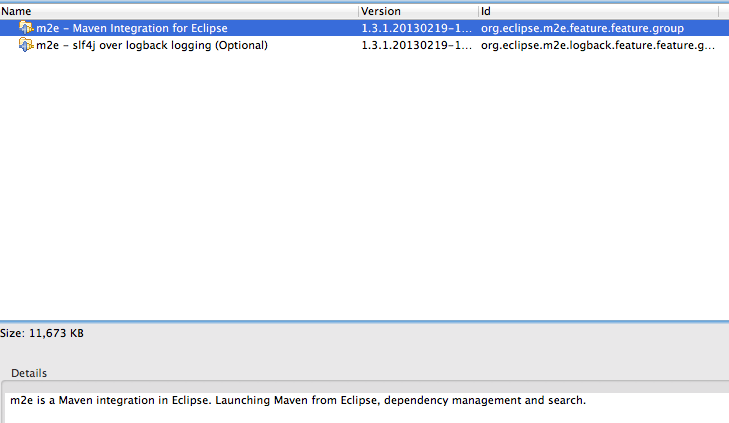Click the Details section label
729x423 pixels.
pyautogui.click(x=29, y=373)
